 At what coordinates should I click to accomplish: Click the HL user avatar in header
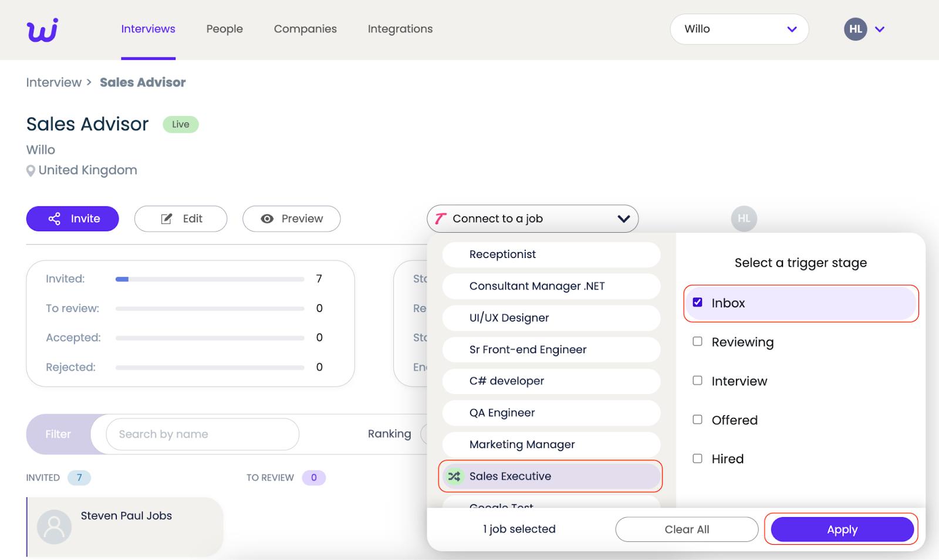coord(855,29)
